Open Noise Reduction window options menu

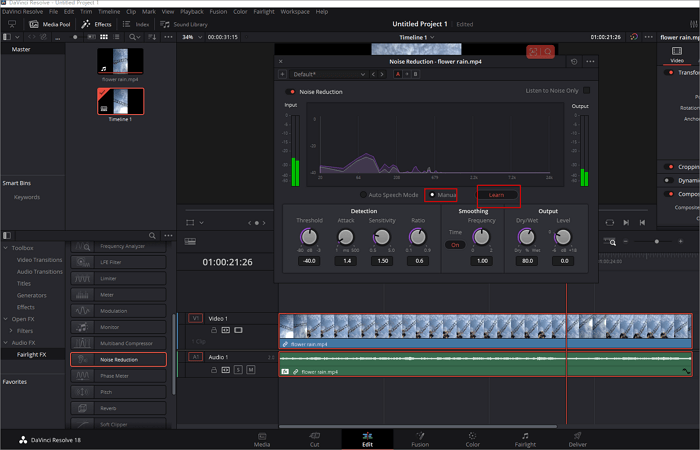[590, 62]
